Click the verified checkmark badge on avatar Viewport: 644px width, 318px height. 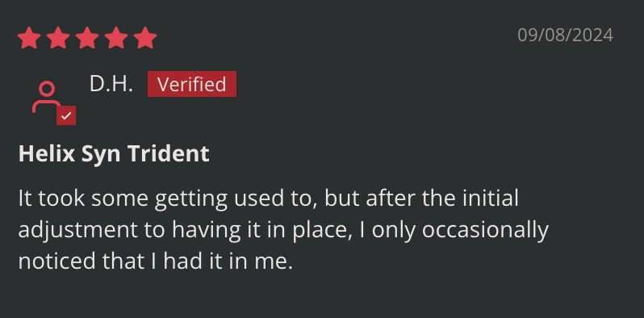point(66,115)
